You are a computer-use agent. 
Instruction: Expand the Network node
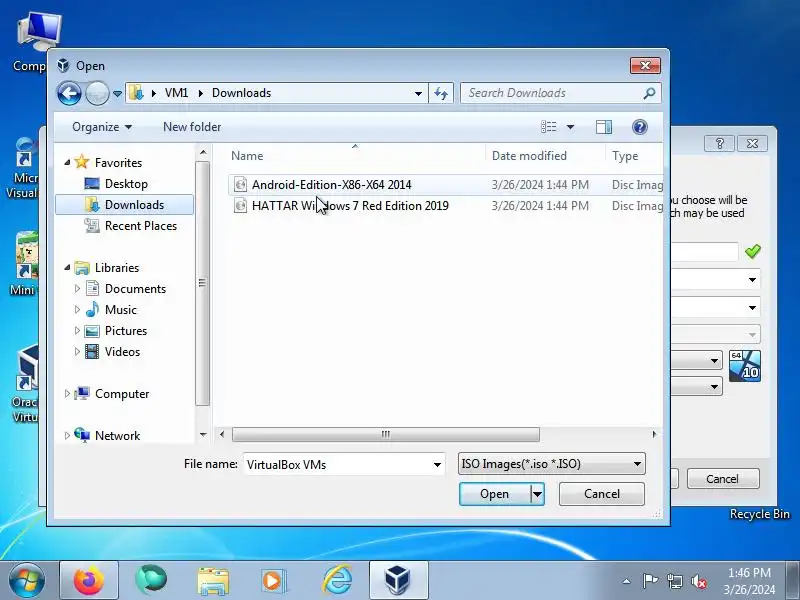pyautogui.click(x=67, y=435)
